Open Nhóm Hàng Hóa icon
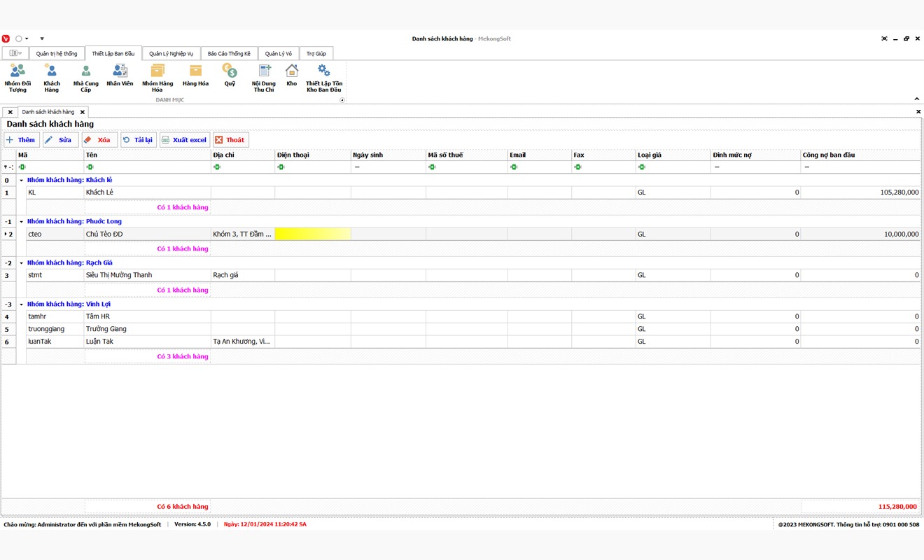The image size is (924, 560). [x=157, y=77]
